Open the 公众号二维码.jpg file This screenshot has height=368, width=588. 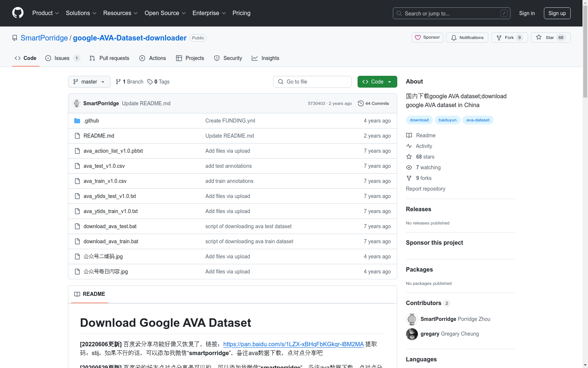click(103, 256)
